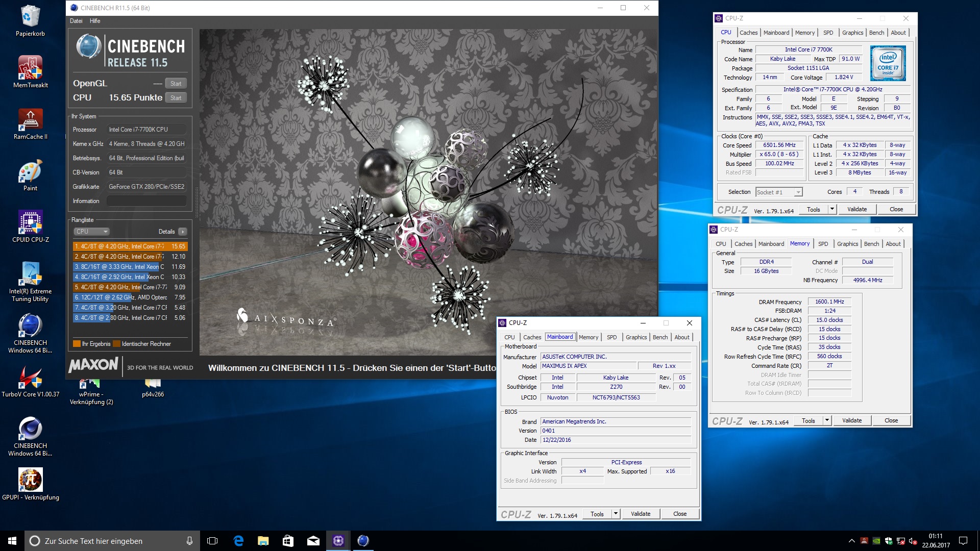The image size is (980, 551).
Task: Open the RamCache II desktop shortcut
Action: (30, 124)
